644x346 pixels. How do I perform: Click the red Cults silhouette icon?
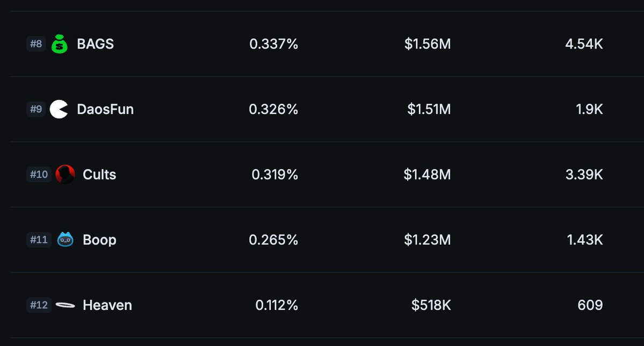[65, 175]
